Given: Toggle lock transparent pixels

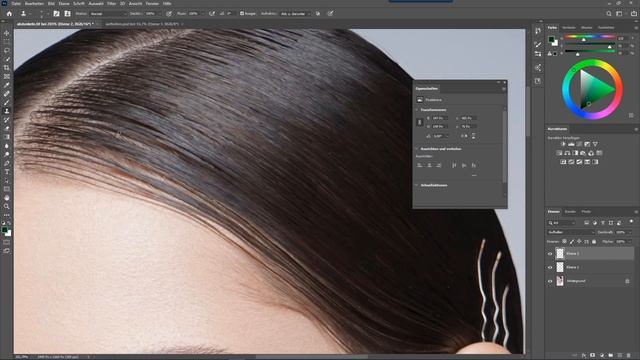Looking at the screenshot, I should [564, 242].
